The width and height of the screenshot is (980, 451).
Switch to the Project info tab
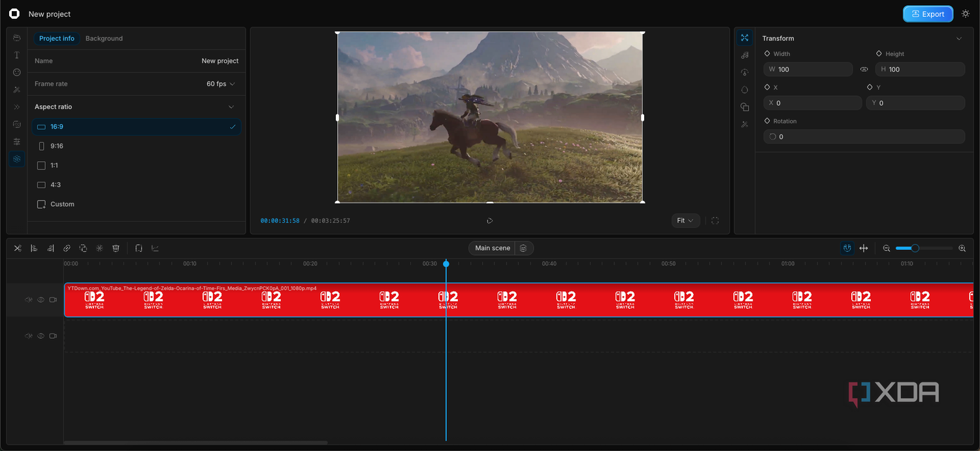[x=57, y=39]
